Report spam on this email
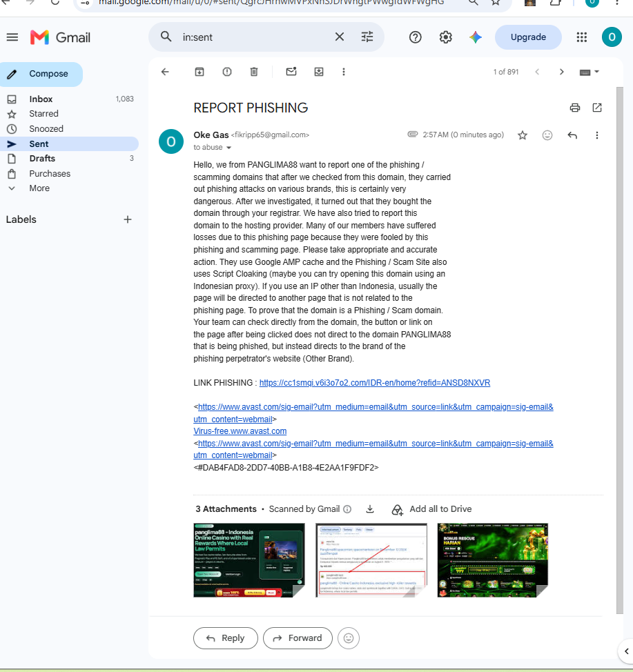The width and height of the screenshot is (633, 672). [227, 72]
